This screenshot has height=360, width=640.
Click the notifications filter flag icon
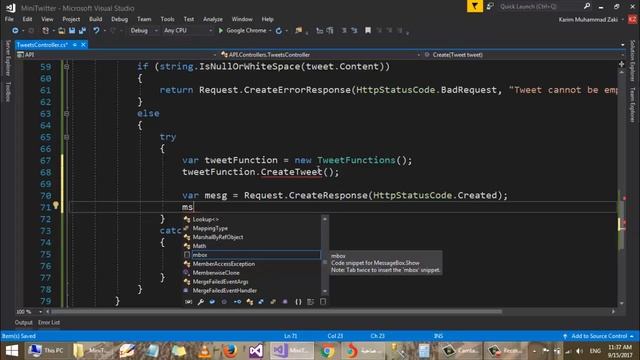pos(475,6)
